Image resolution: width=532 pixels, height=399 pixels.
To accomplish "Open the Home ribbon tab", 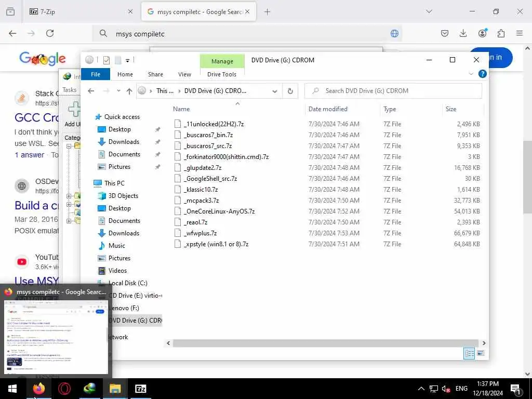I will (x=125, y=74).
